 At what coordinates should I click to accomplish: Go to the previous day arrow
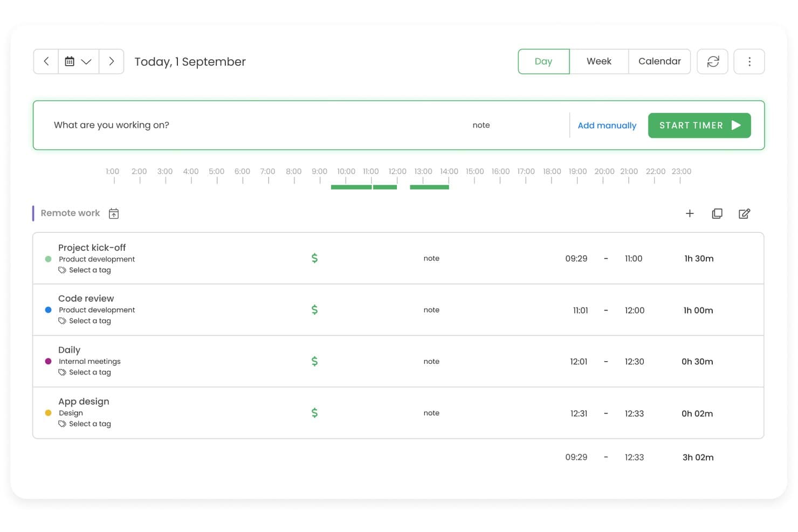tap(46, 61)
